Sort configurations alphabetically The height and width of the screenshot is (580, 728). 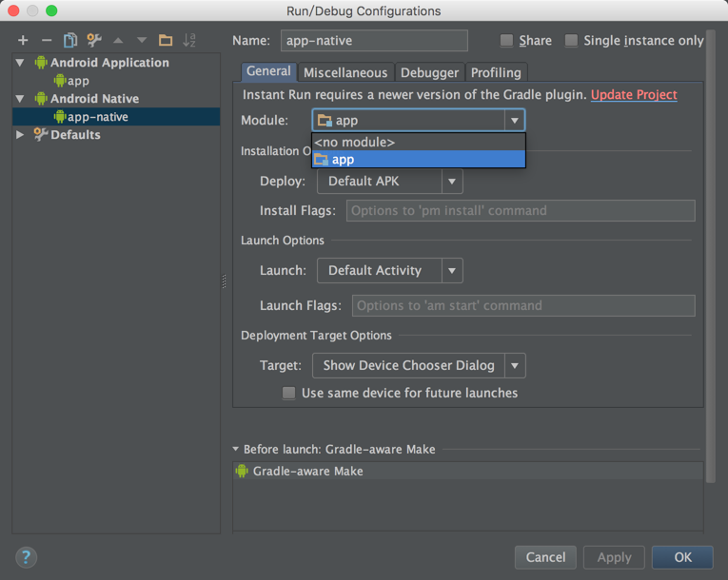point(189,40)
